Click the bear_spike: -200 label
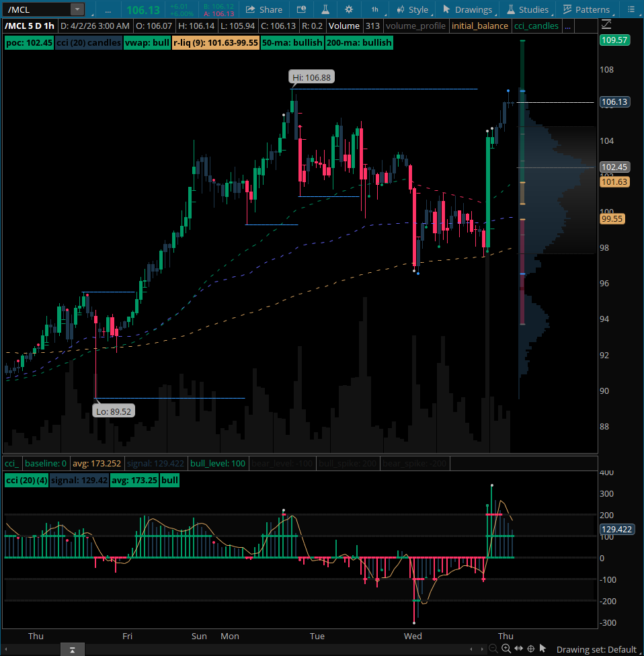Image resolution: width=644 pixels, height=656 pixels. [x=414, y=464]
